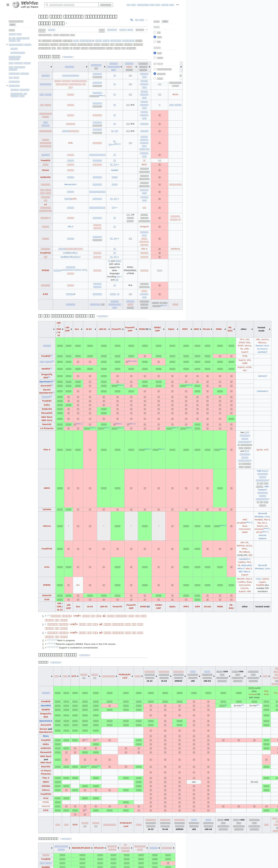Collapse the first expanded sidebar contents section
Image resolution: width=278 pixels, height=868 pixels.
(7, 44)
